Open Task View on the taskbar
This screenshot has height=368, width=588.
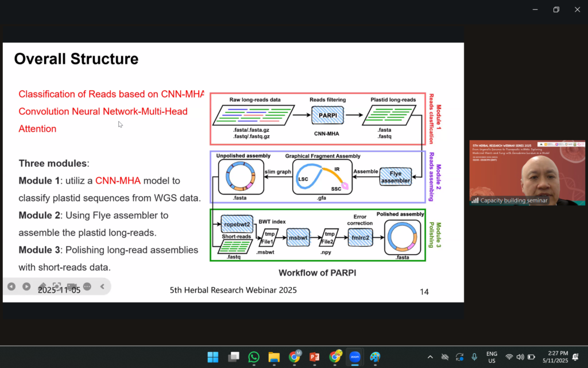tap(233, 357)
